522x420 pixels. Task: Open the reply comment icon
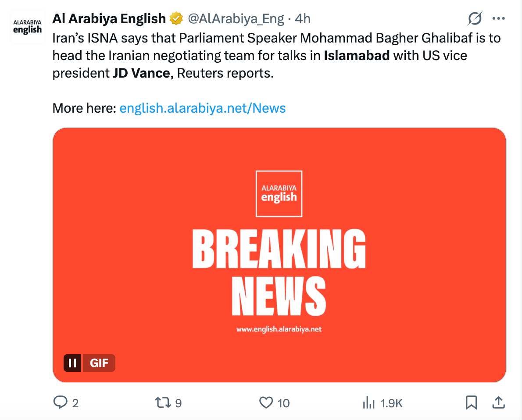[x=60, y=402]
